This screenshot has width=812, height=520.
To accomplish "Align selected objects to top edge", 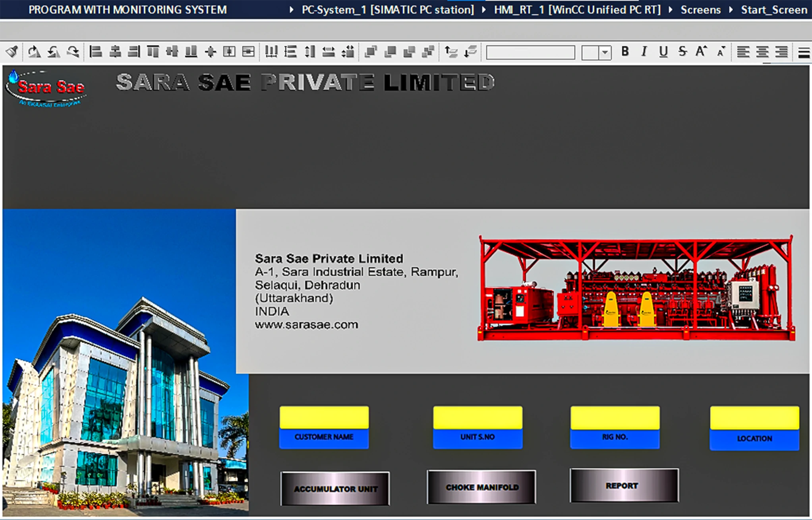I will (153, 52).
